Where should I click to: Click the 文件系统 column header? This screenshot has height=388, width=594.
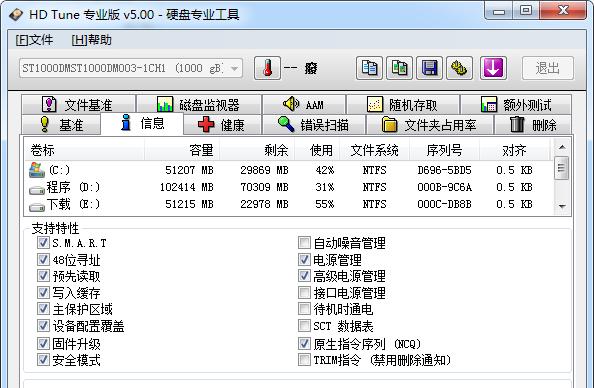[375, 150]
